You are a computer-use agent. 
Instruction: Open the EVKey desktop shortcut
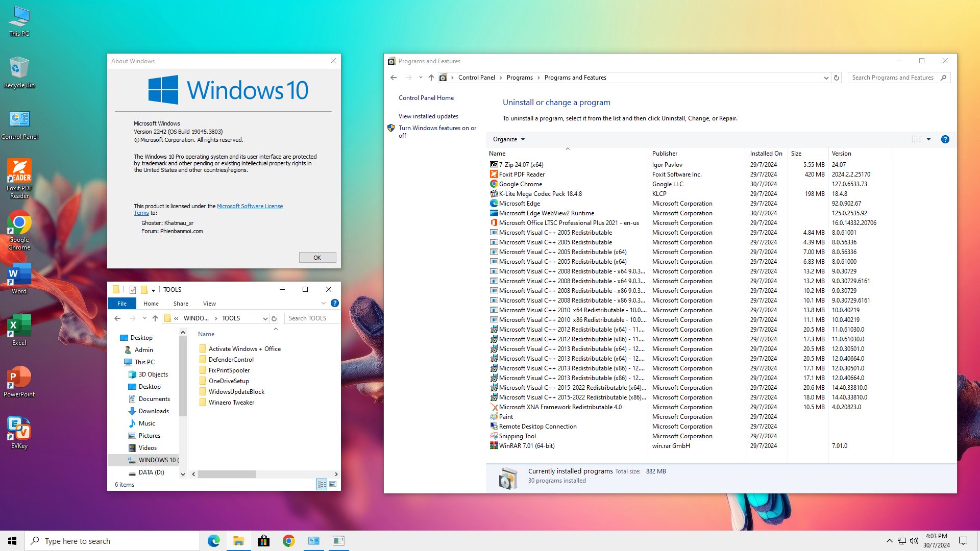point(19,433)
